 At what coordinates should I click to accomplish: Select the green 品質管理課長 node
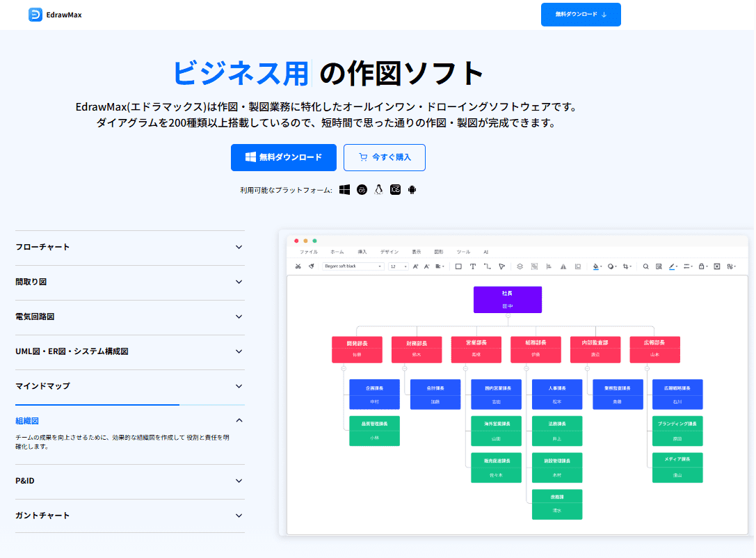click(x=375, y=431)
